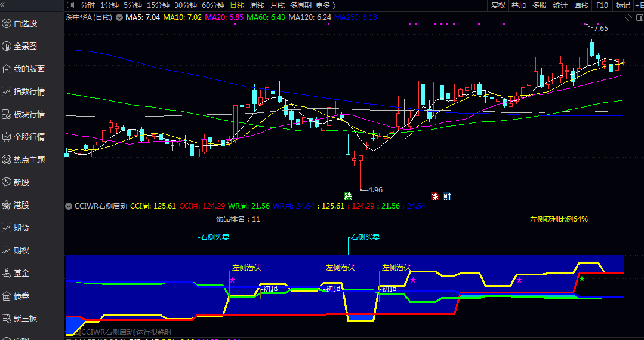Select the 日线 daily tab
This screenshot has height=340, width=644.
[237, 5]
